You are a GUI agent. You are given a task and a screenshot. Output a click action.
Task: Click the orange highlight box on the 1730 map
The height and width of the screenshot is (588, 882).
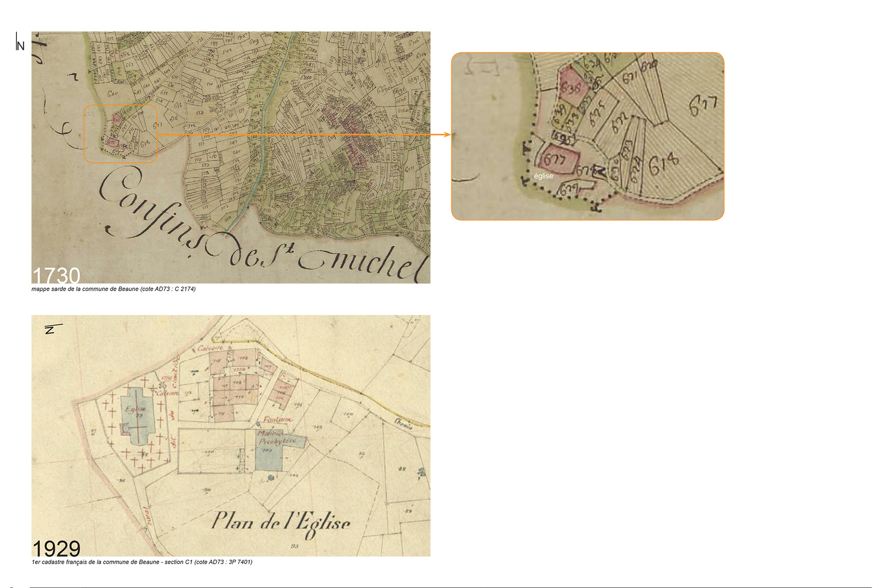[120, 133]
